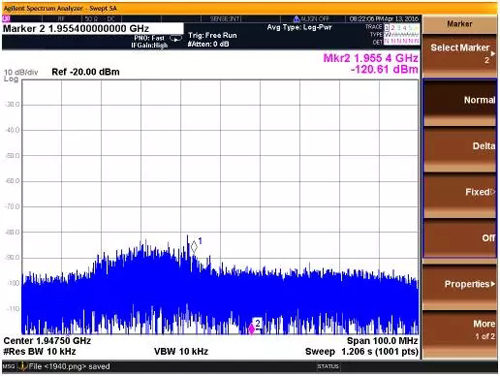Viewport: 500px width, 376px height.
Task: Click the ALIGN OFF warning triangle icon
Action: click(x=296, y=19)
